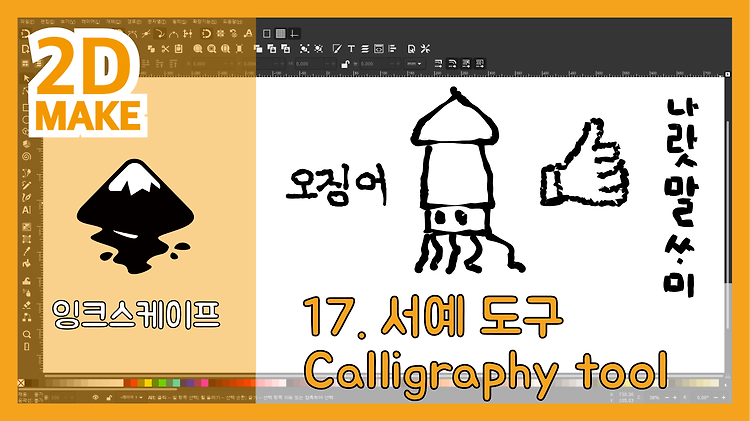Select the Spray tool
Image resolution: width=750 pixels, height=421 pixels.
click(26, 293)
